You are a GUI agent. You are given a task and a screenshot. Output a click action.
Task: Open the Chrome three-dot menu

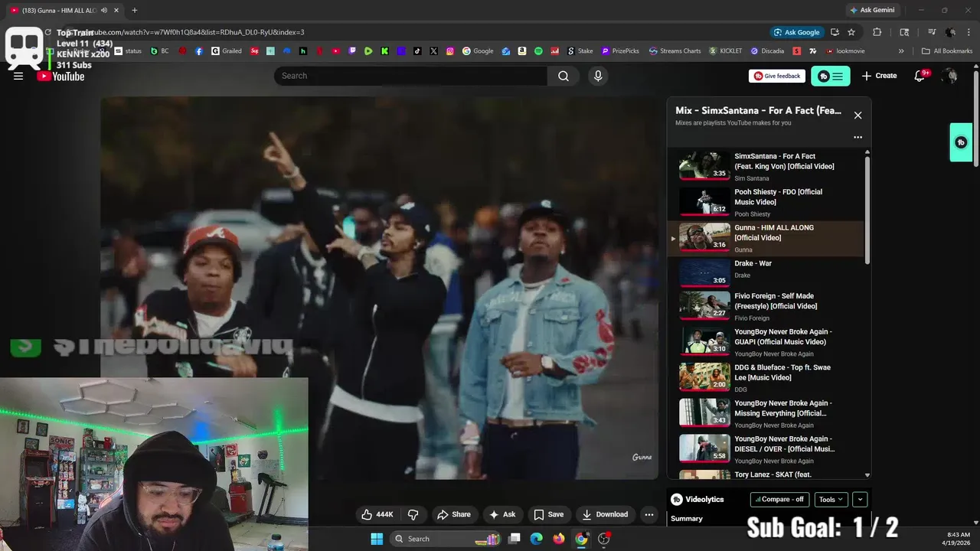pos(968,32)
